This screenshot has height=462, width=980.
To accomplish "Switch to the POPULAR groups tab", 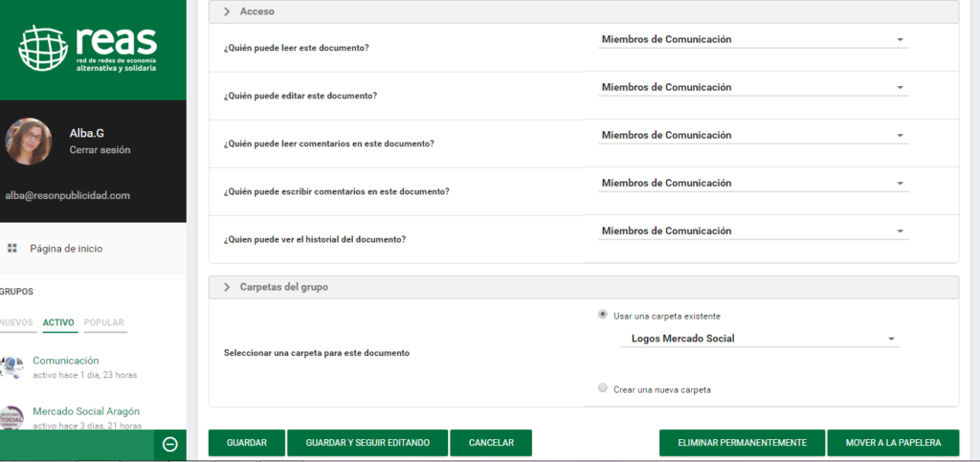I will coord(104,323).
